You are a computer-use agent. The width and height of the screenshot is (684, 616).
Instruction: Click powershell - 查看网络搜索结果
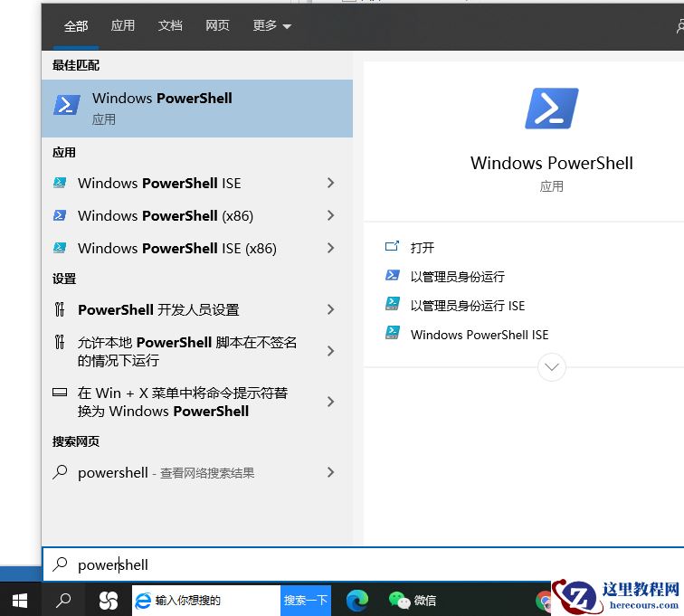[197, 472]
